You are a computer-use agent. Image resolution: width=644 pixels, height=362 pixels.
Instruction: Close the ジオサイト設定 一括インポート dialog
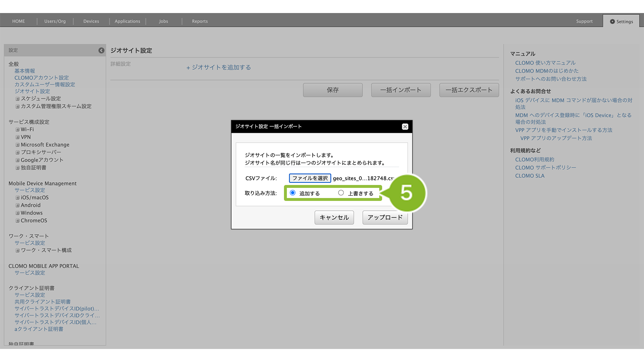405,127
